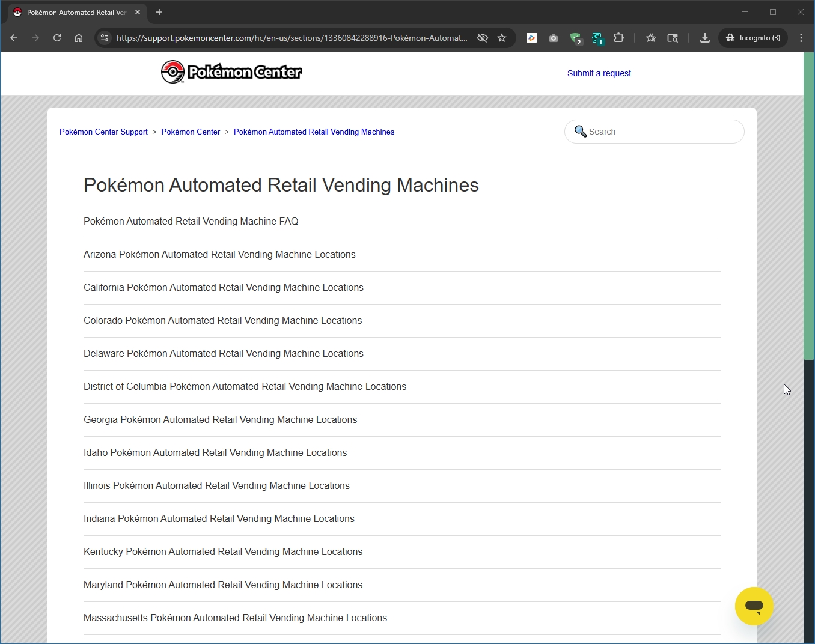Open Massachusetts vending machine locations article

[235, 618]
